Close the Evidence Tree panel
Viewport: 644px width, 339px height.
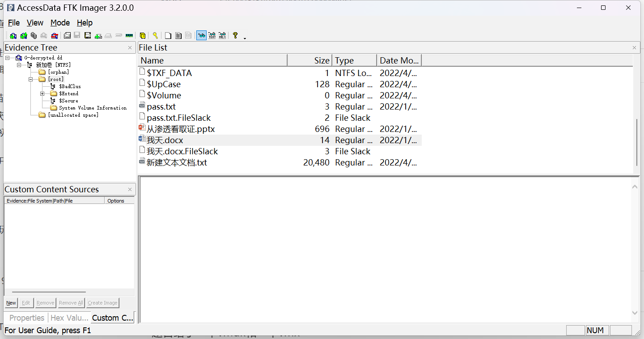(130, 47)
